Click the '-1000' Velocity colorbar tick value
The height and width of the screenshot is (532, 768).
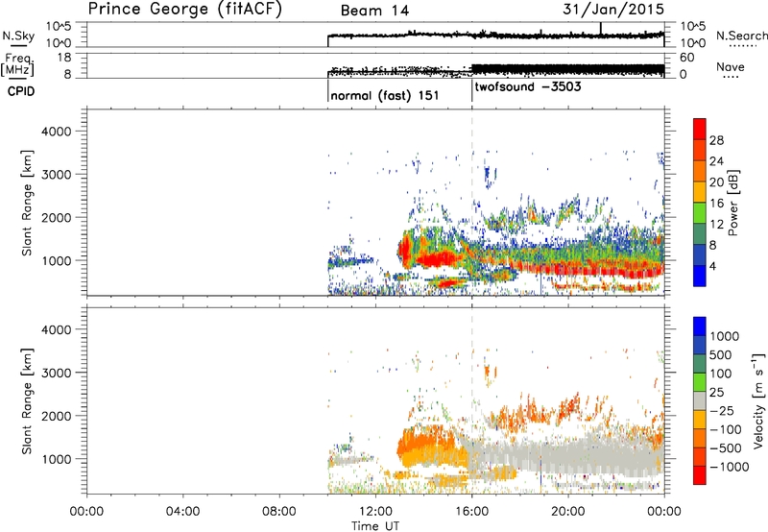tap(729, 467)
